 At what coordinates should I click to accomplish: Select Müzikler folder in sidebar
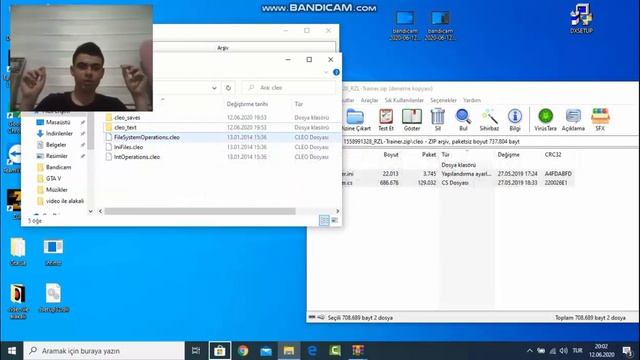pos(57,190)
